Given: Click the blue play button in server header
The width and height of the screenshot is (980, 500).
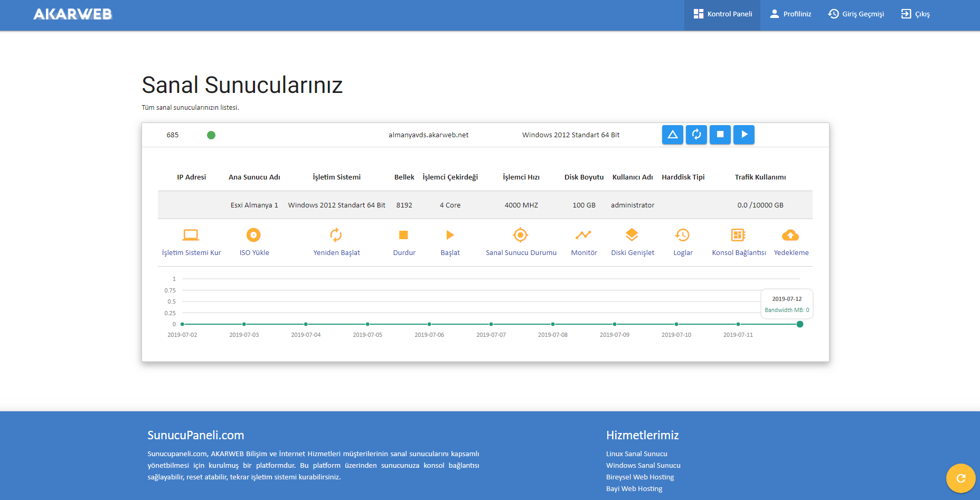Looking at the screenshot, I should coord(744,135).
